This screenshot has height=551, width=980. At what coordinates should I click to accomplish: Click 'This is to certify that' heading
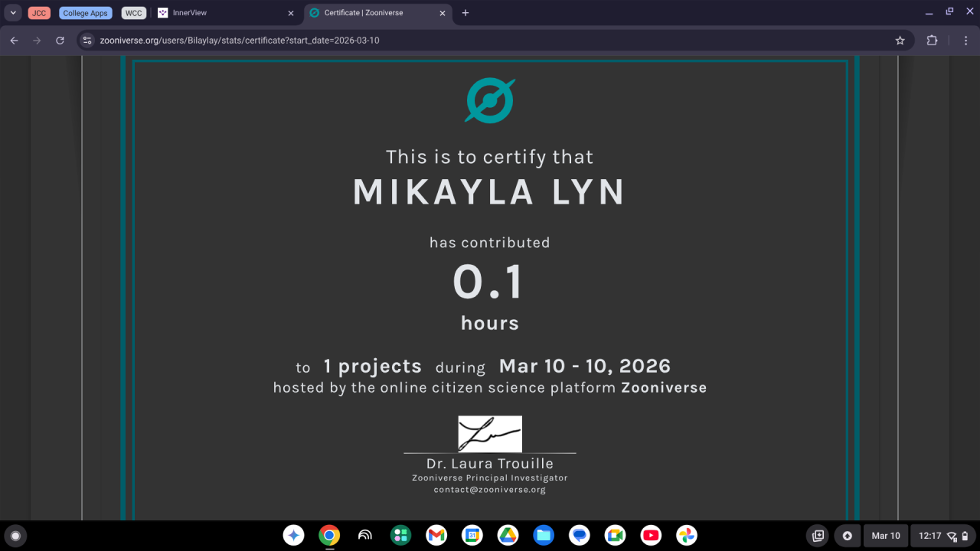[x=490, y=157]
